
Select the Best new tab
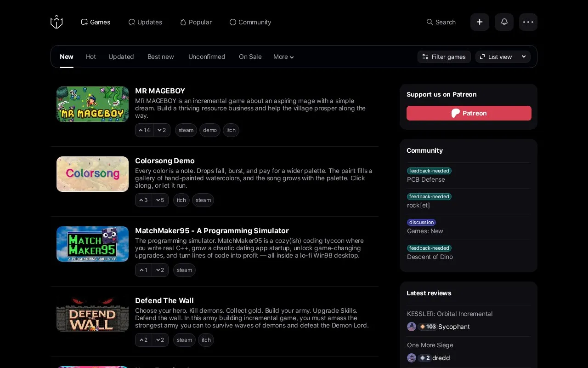tap(161, 57)
